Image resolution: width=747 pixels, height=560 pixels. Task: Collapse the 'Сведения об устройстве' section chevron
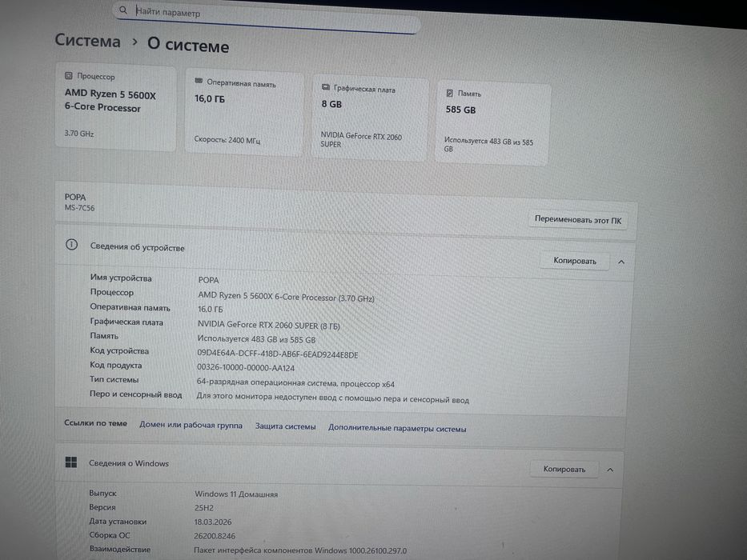(x=621, y=262)
